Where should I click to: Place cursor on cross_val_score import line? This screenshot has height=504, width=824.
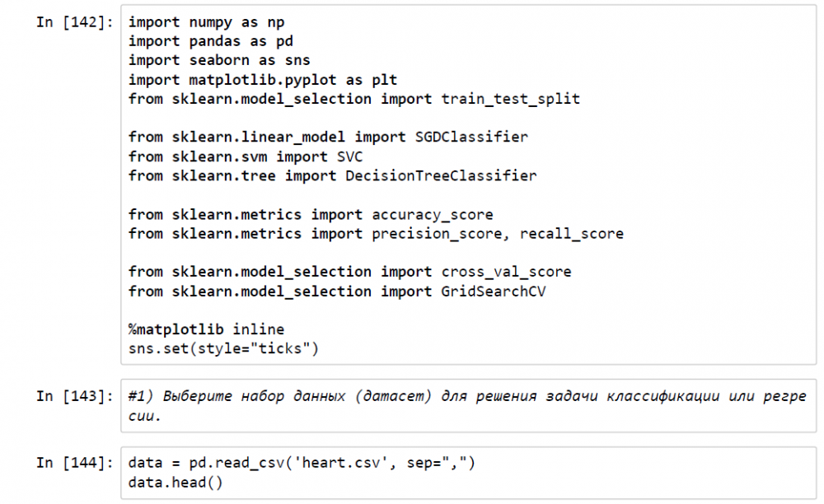(x=349, y=272)
